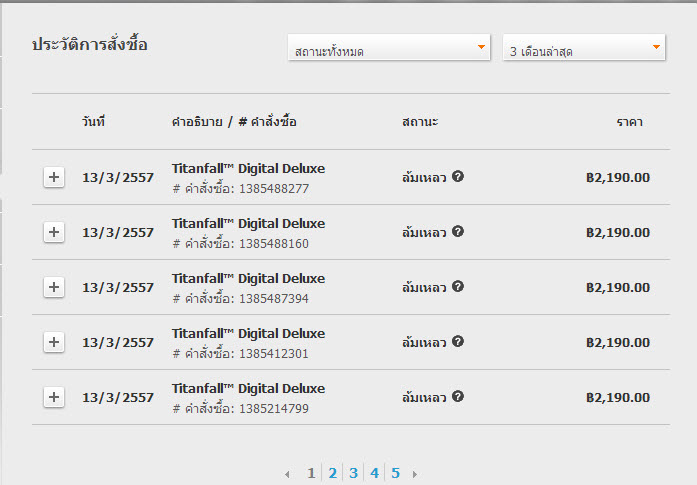This screenshot has height=485, width=697.
Task: Click ล้มเหลว status of order 1385488160
Action: coord(424,232)
